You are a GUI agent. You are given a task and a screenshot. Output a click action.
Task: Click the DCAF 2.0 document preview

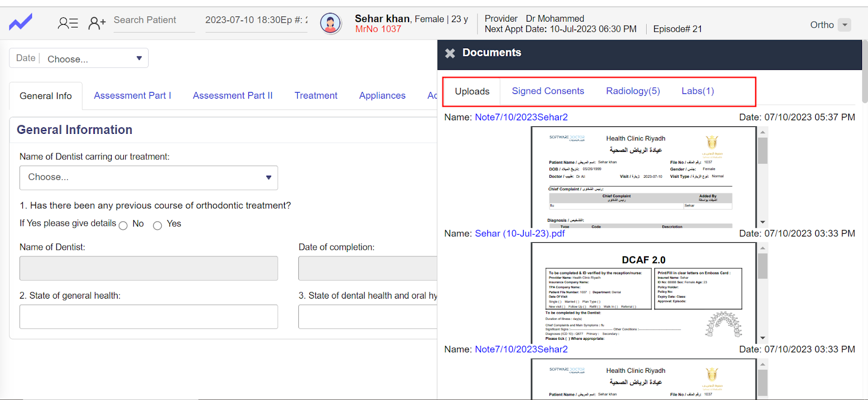[x=643, y=293]
